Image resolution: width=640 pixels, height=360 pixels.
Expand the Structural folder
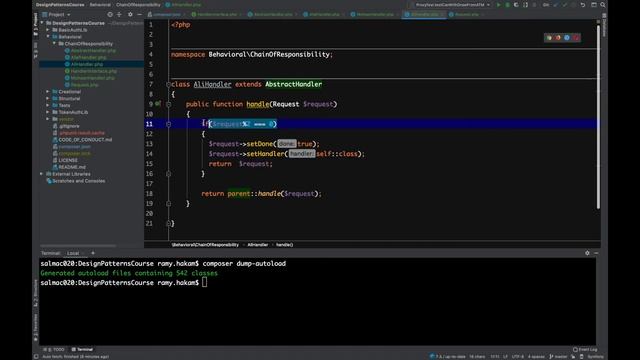click(48, 98)
